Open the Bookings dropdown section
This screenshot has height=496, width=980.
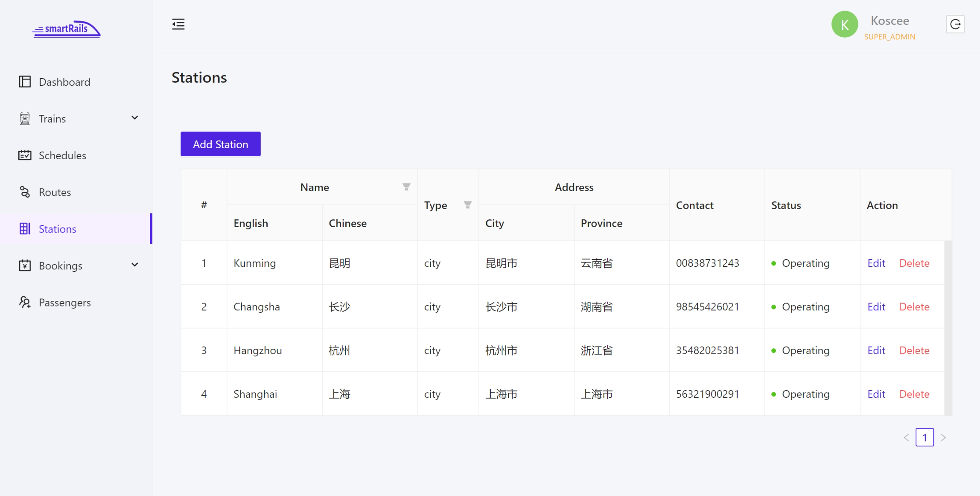click(x=60, y=265)
